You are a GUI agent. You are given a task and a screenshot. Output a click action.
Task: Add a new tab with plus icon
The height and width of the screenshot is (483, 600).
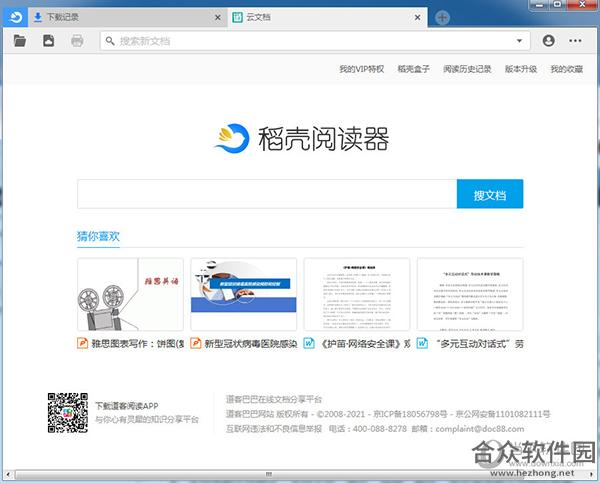(x=442, y=18)
